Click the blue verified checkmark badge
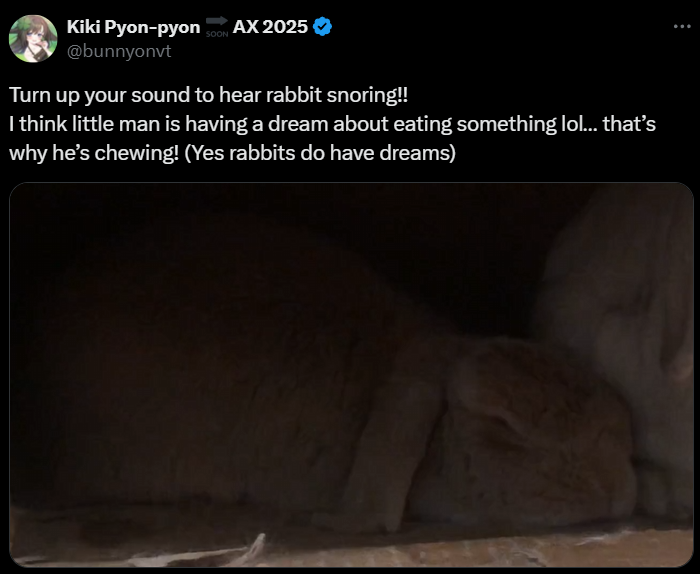Viewport: 700px width, 574px height. pos(322,27)
